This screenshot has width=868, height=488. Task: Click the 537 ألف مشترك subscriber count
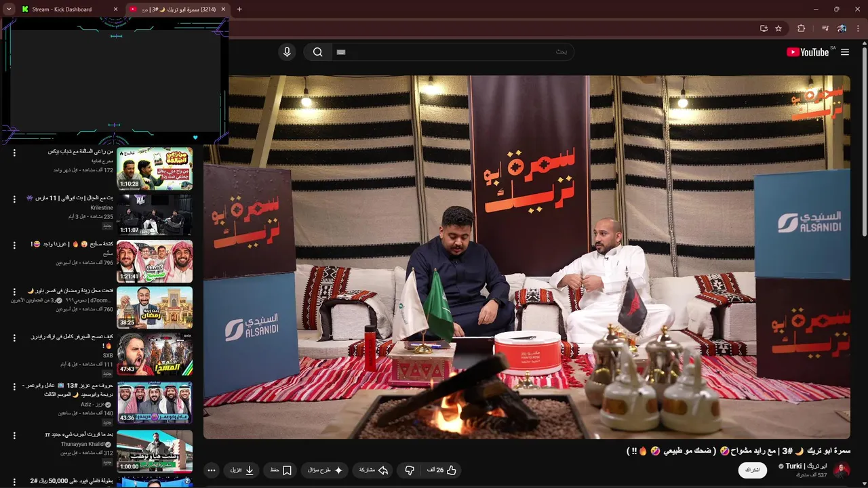[812, 475]
